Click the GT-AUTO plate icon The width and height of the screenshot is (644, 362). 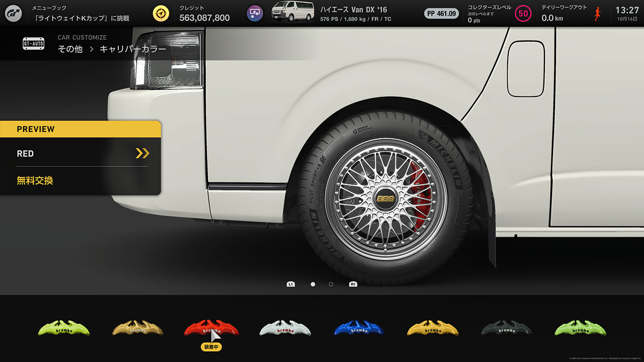pos(34,44)
